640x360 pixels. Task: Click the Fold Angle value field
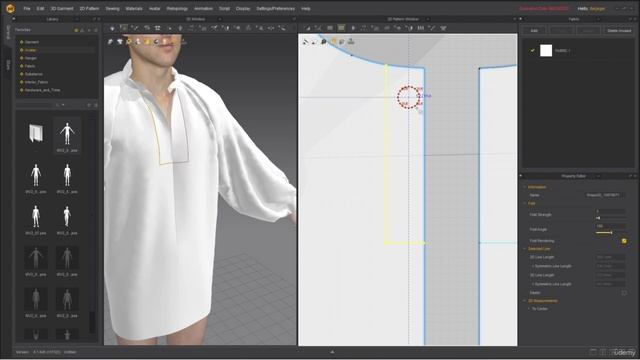(610, 226)
